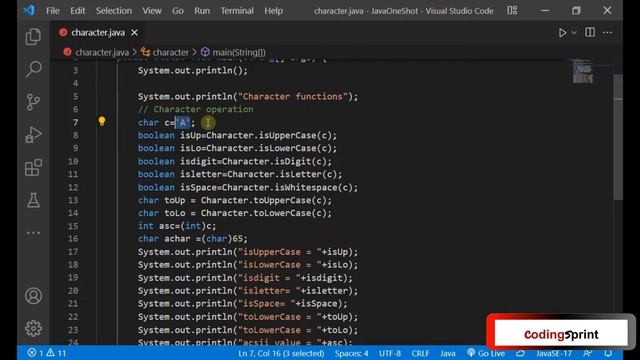Open the Edit menu
Screen dimensions: 640x360
[x=78, y=11]
